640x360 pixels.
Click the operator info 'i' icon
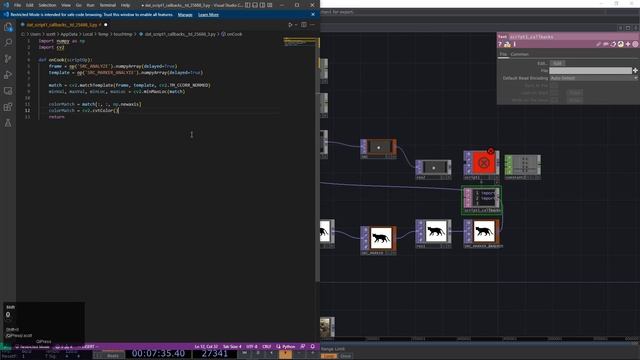tap(515, 44)
